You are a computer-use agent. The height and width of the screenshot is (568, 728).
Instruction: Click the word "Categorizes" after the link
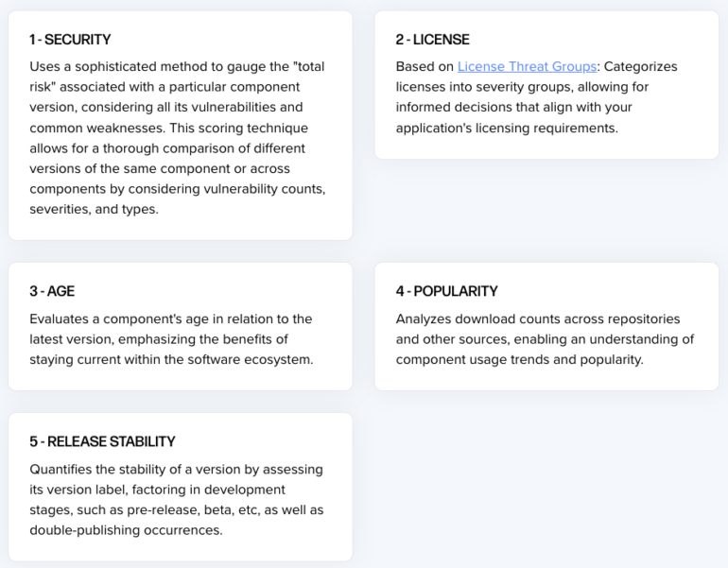tap(641, 66)
